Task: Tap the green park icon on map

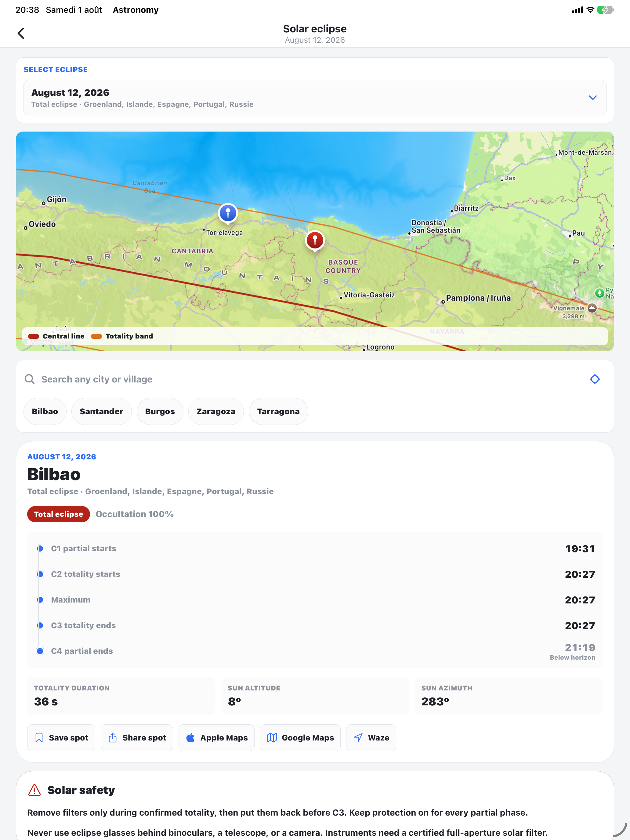Action: [x=599, y=293]
